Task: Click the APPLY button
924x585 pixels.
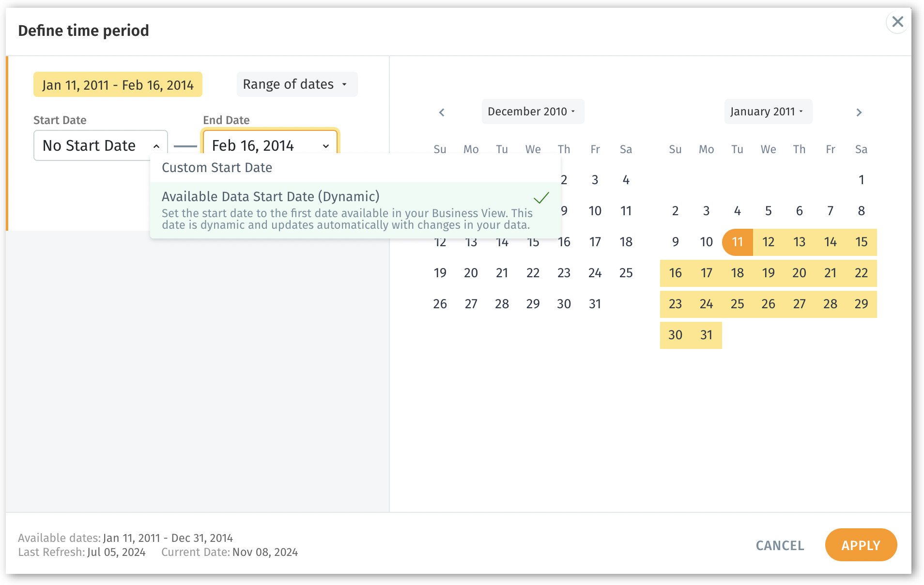Action: coord(861,545)
